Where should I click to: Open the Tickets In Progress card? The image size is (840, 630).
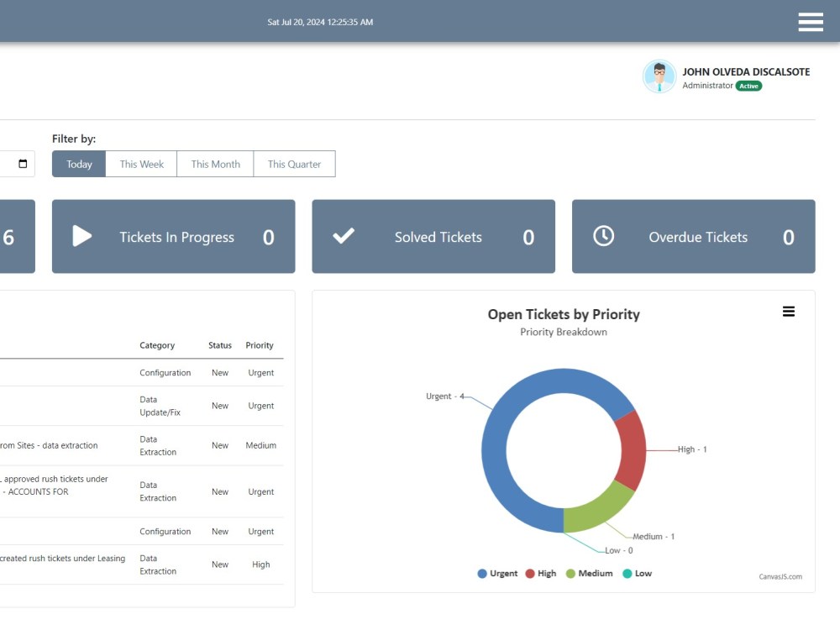click(x=174, y=236)
